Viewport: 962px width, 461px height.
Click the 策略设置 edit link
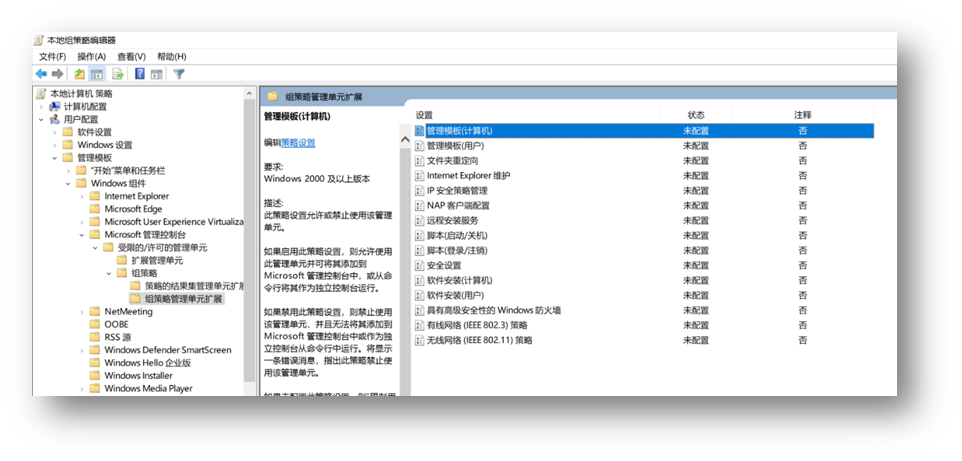pyautogui.click(x=298, y=143)
